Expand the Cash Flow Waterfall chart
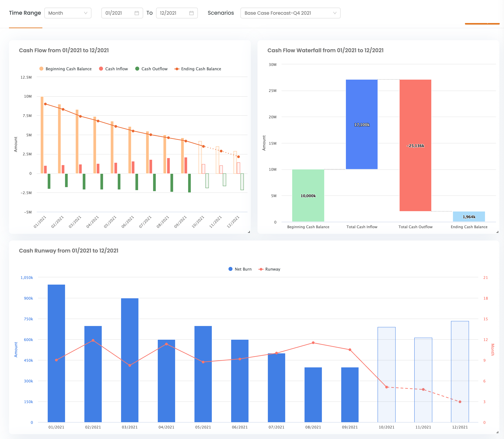The height and width of the screenshot is (439, 504). point(497,232)
